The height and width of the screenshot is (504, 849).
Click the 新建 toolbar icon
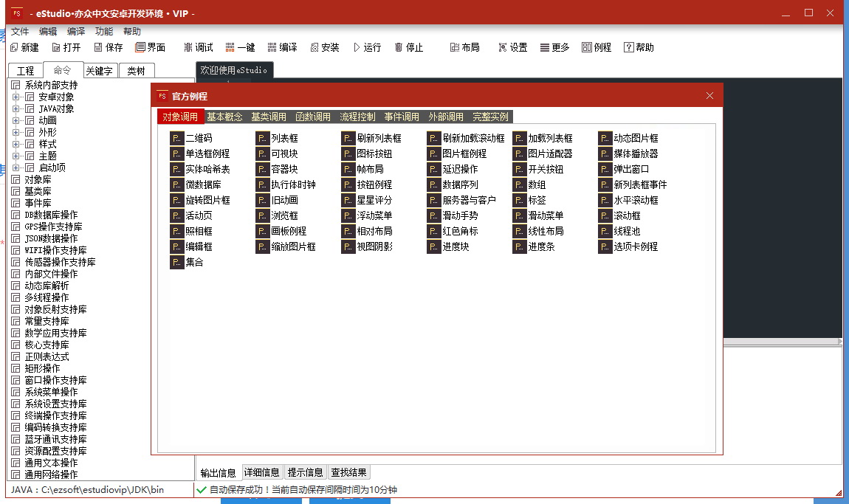tap(14, 48)
